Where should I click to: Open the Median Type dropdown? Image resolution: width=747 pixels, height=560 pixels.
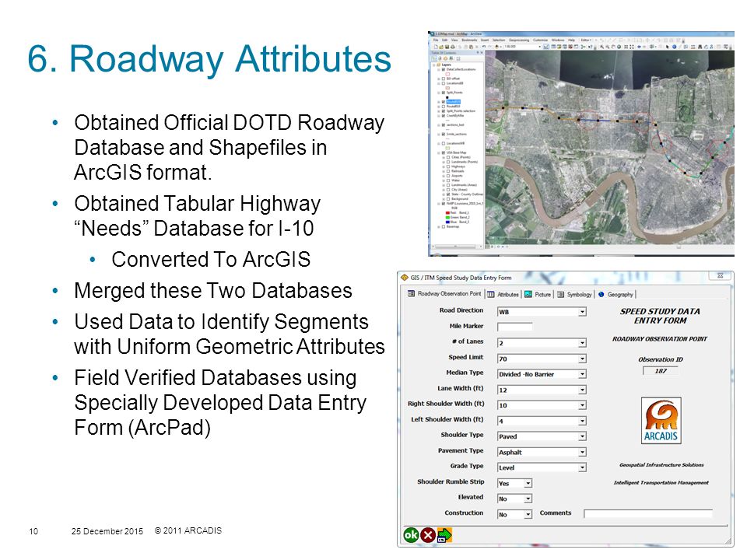tap(582, 374)
